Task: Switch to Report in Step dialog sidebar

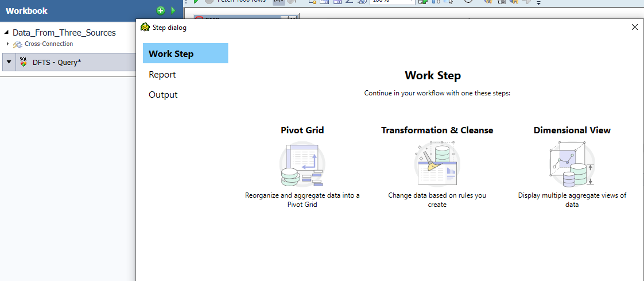Action: tap(162, 75)
